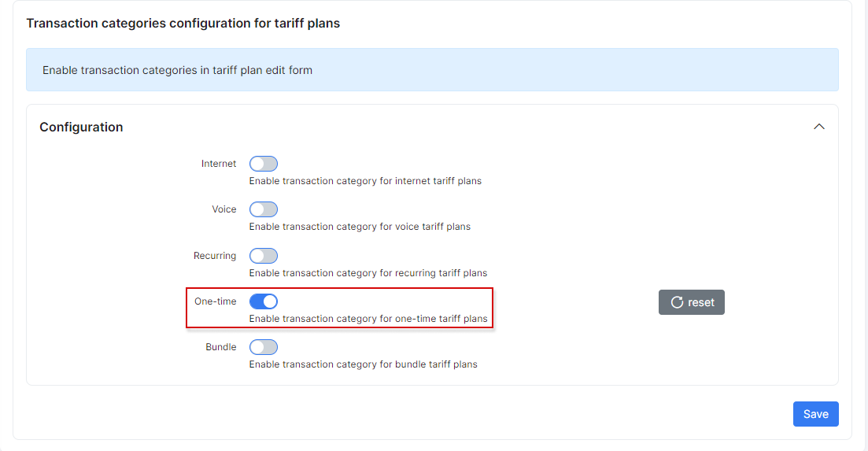Collapse the Configuration section with the chevron
The height and width of the screenshot is (451, 868).
coord(819,127)
